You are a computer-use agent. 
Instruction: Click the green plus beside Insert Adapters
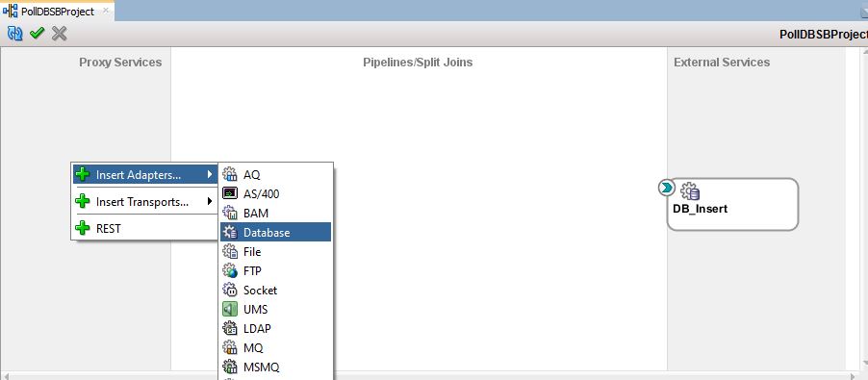[x=83, y=175]
